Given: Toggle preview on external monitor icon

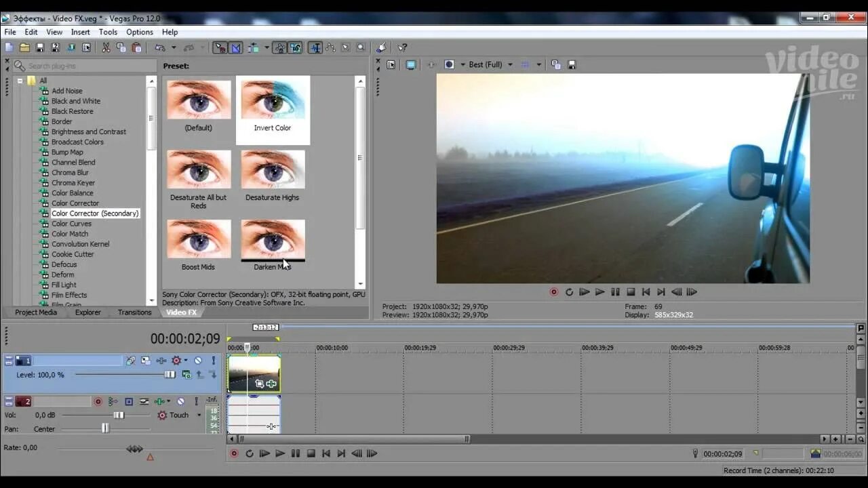Looking at the screenshot, I should pos(411,64).
